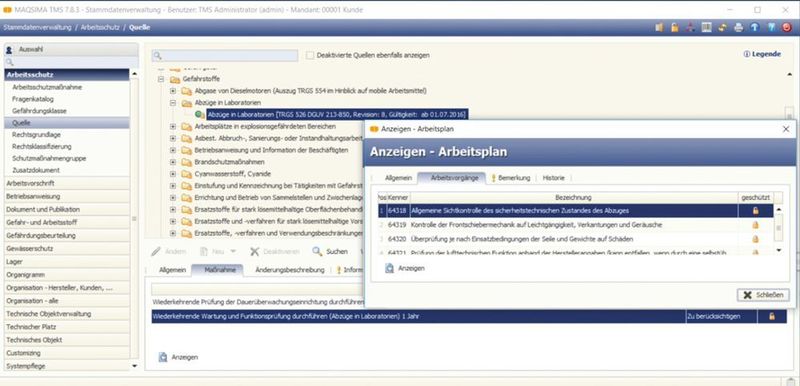Toggle 'Deaktivierte Quellen ebenfalls anzeigen' checkbox
The width and height of the screenshot is (800, 386).
(310, 55)
